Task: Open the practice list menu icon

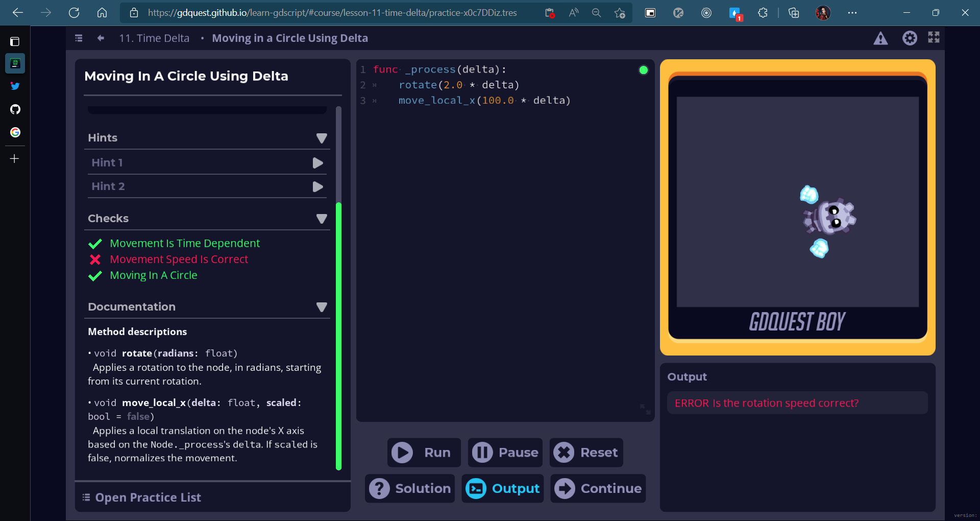Action: pos(79,38)
